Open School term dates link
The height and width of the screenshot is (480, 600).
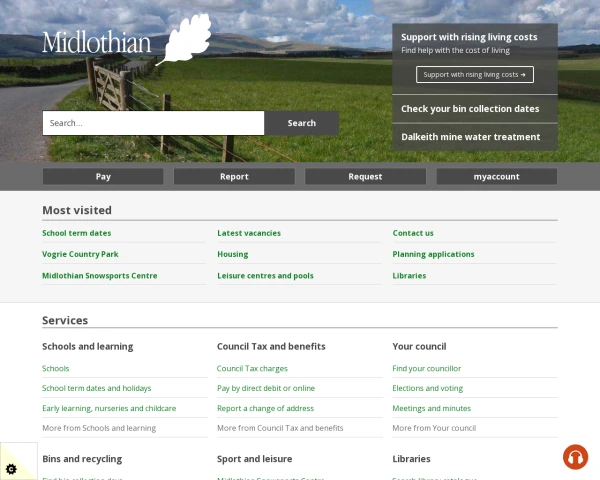pos(77,233)
